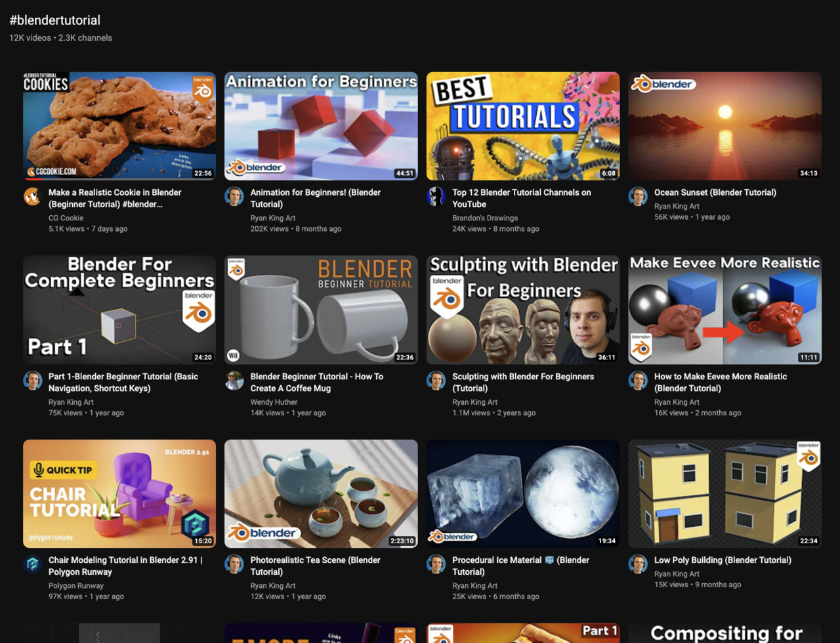This screenshot has height=643, width=840.
Task: Click the coffee mug beginner tutorial thumbnail
Action: pyautogui.click(x=321, y=310)
